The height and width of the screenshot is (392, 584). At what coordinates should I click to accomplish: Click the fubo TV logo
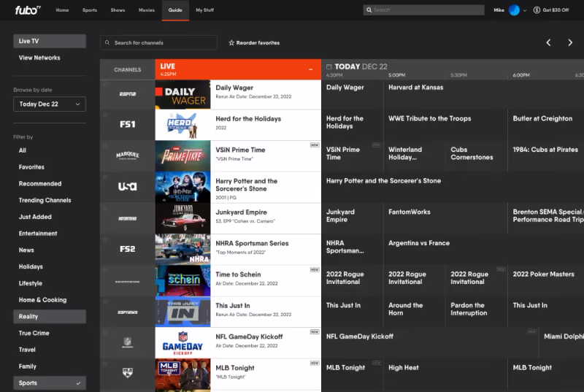(x=28, y=10)
